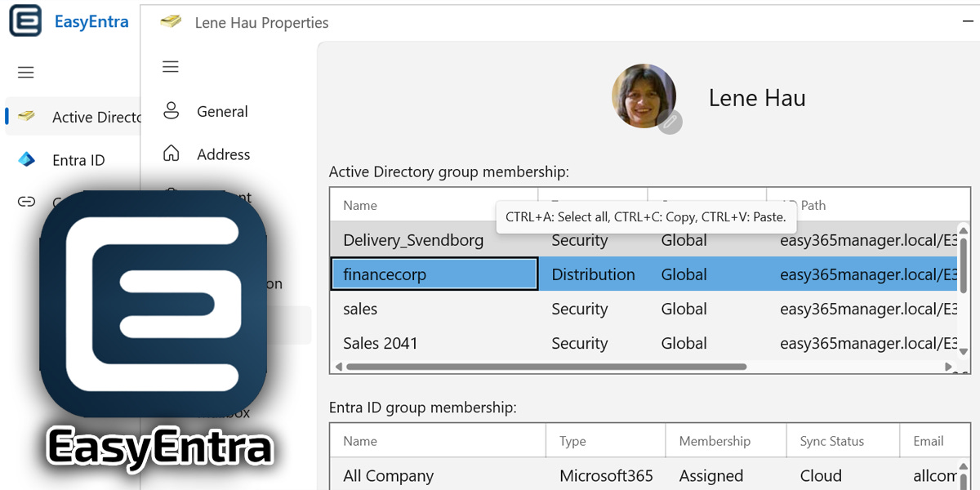Click the General person icon

click(171, 111)
